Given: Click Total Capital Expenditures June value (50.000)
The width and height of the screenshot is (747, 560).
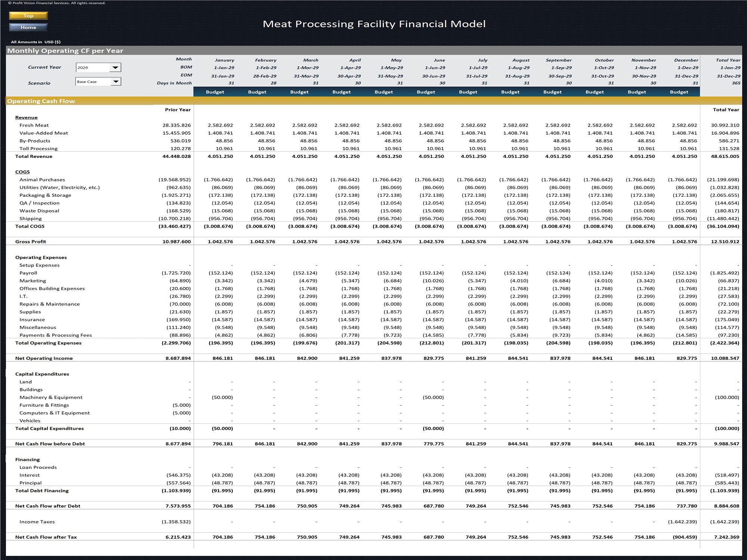Looking at the screenshot, I should coord(433,429).
